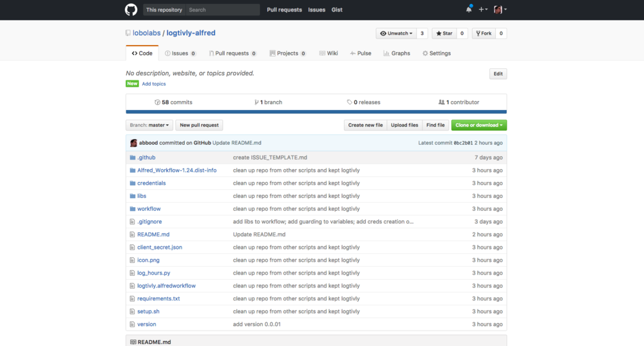Star the repository
Image resolution: width=644 pixels, height=346 pixels.
(444, 33)
